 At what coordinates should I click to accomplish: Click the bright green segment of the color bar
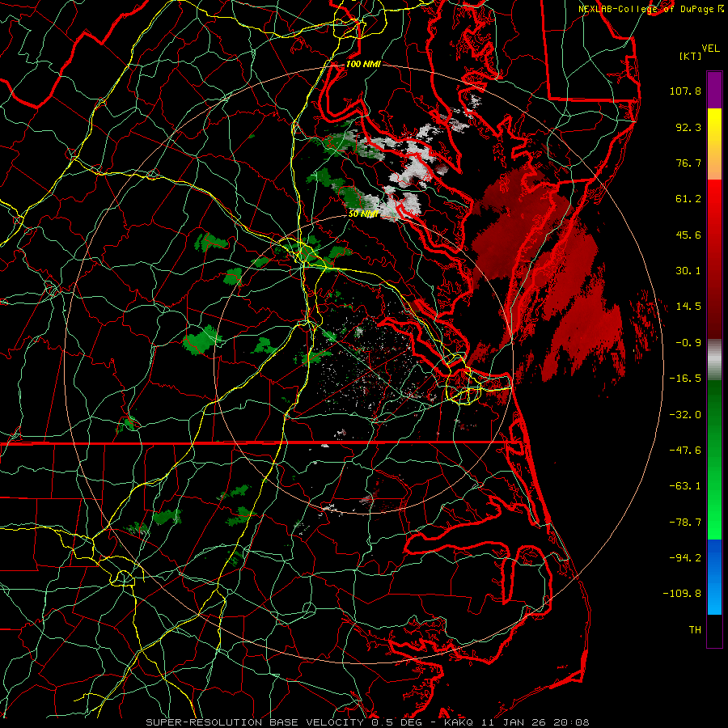(x=714, y=506)
